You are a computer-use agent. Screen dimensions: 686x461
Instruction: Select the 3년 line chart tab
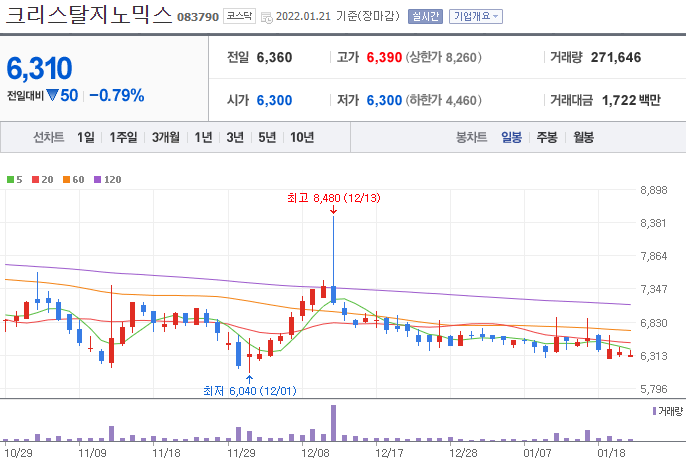(x=235, y=137)
